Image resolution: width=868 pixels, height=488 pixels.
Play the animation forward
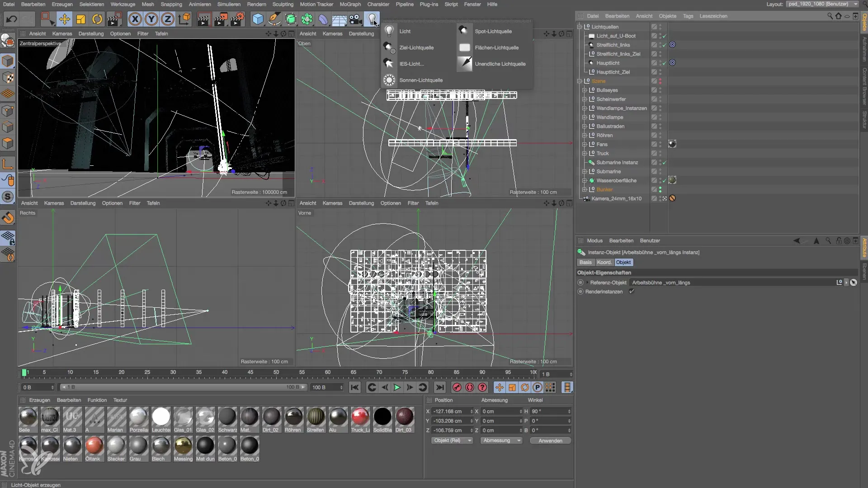(x=397, y=387)
